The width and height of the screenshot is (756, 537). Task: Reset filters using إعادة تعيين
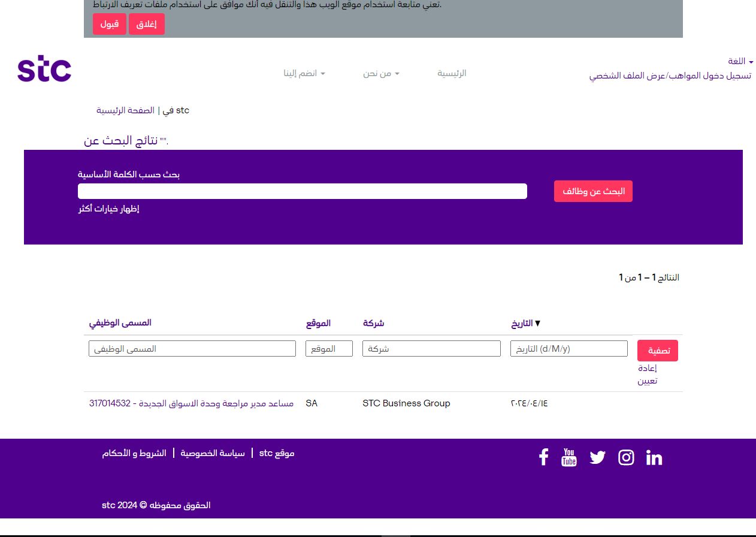(x=648, y=374)
